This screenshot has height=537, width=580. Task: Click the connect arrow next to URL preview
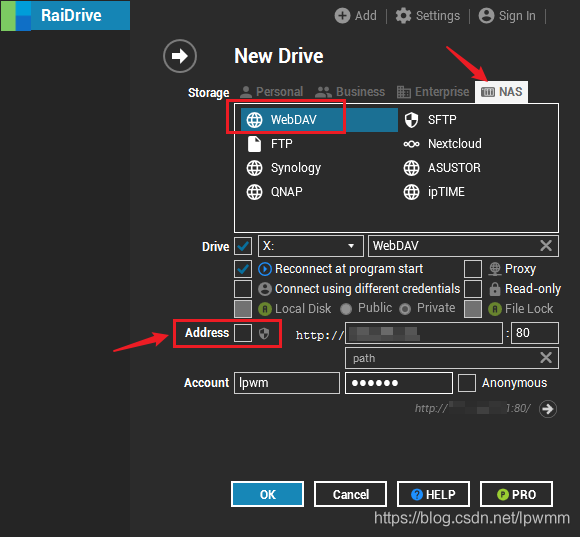[547, 409]
